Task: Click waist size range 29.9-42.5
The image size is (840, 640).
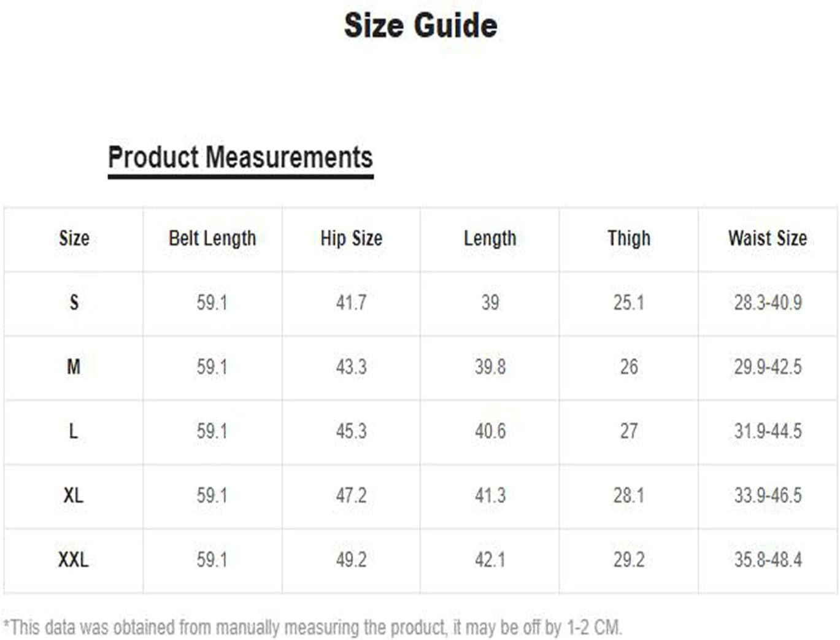Action: pos(768,367)
